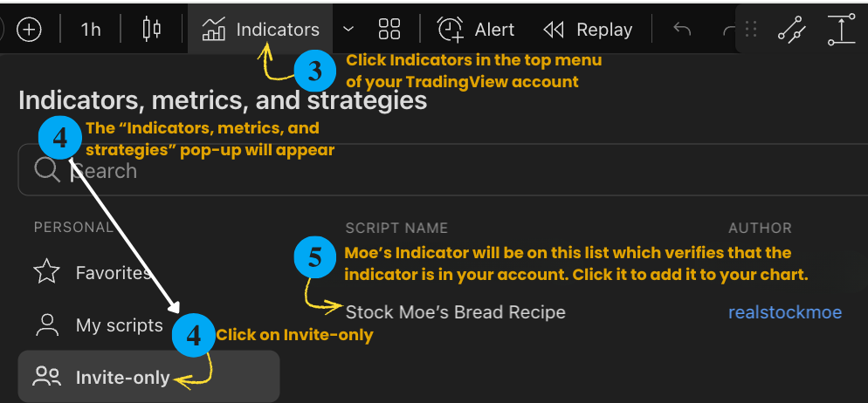Click the Search input field

point(437,171)
